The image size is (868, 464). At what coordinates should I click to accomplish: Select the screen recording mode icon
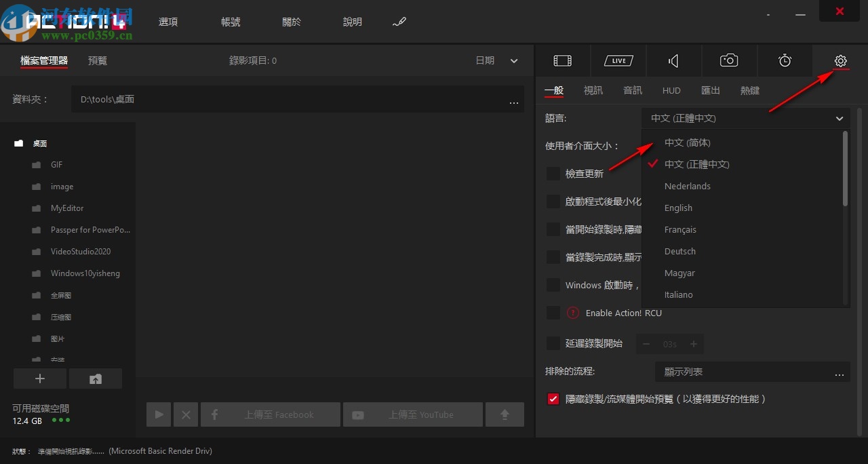[x=562, y=60]
